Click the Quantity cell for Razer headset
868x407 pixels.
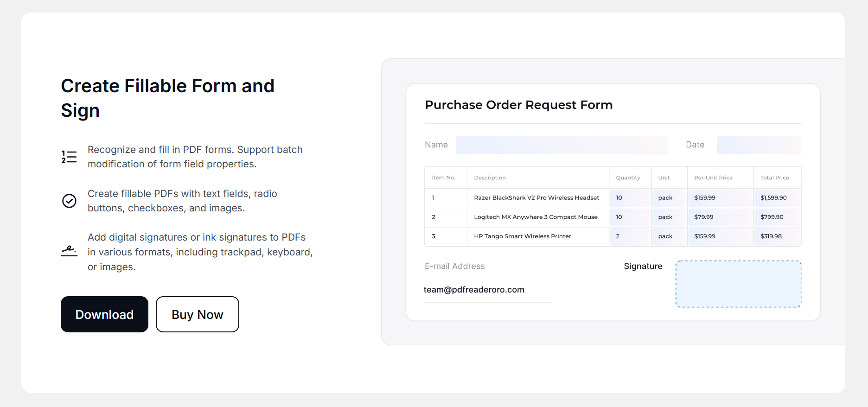[x=630, y=198]
